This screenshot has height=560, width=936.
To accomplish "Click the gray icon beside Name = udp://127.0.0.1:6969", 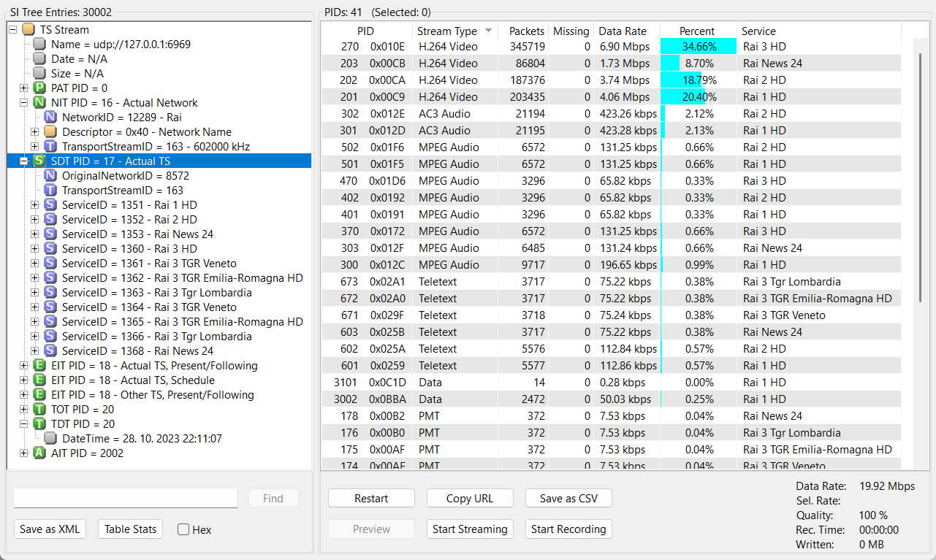I will (39, 45).
